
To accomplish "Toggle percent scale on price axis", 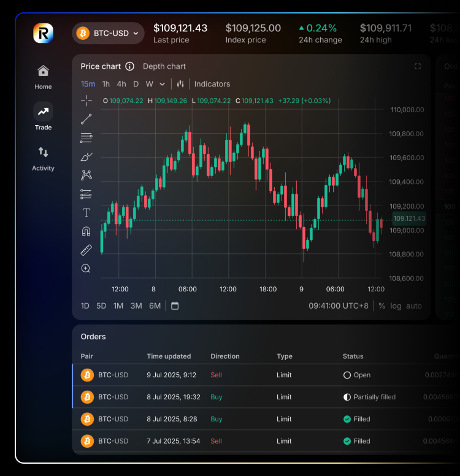I will coord(381,306).
